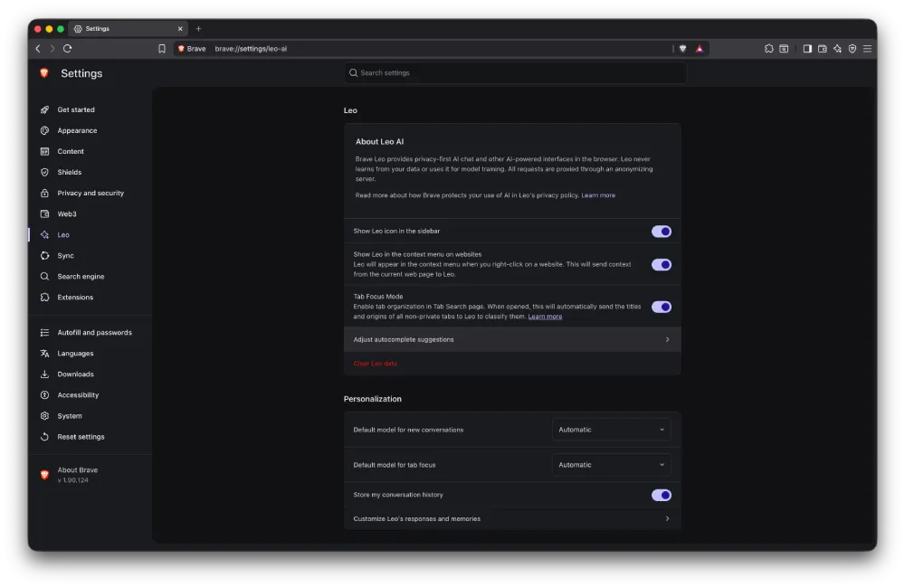905x588 pixels.
Task: Toggle Show Leo in the context menu
Action: tap(662, 265)
